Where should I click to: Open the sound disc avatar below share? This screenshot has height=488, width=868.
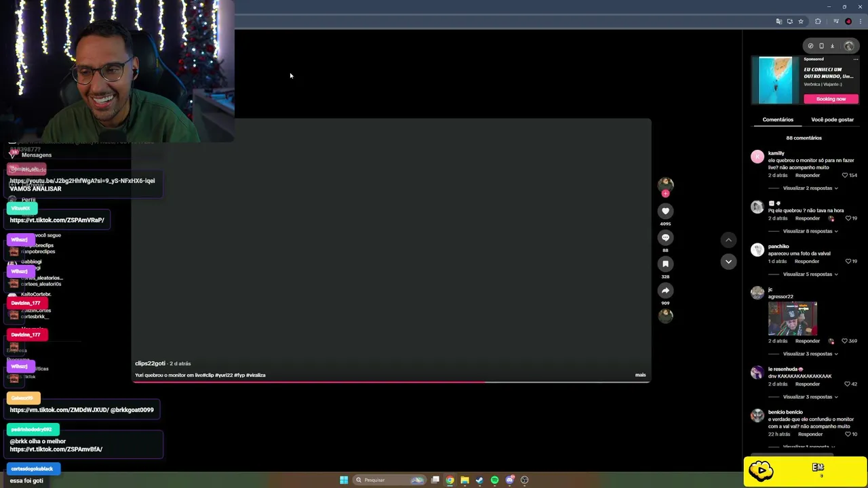click(665, 315)
